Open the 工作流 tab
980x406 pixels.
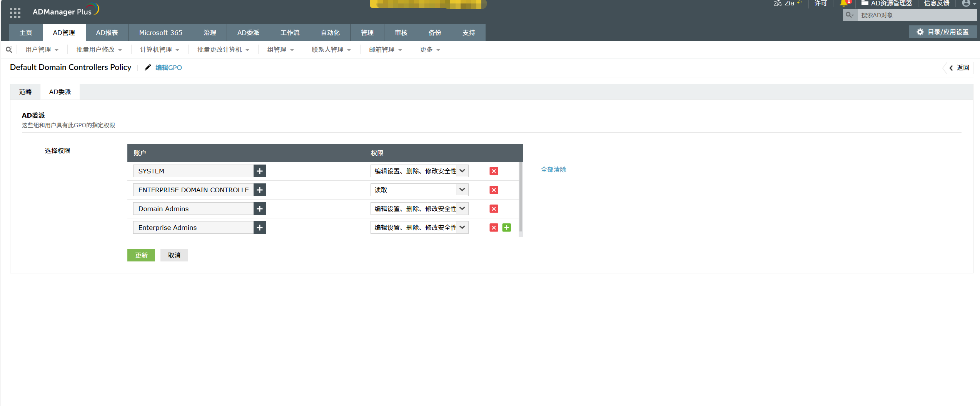290,33
